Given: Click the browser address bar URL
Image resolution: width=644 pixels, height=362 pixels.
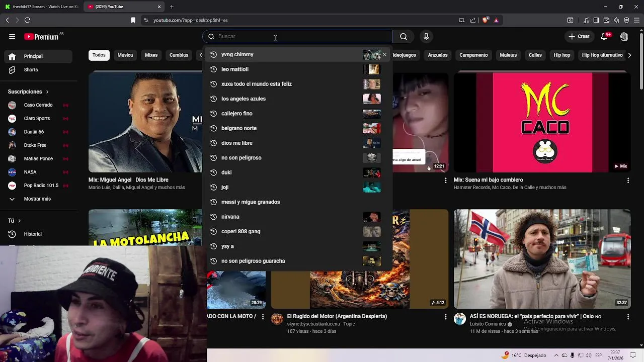Looking at the screenshot, I should (x=190, y=20).
